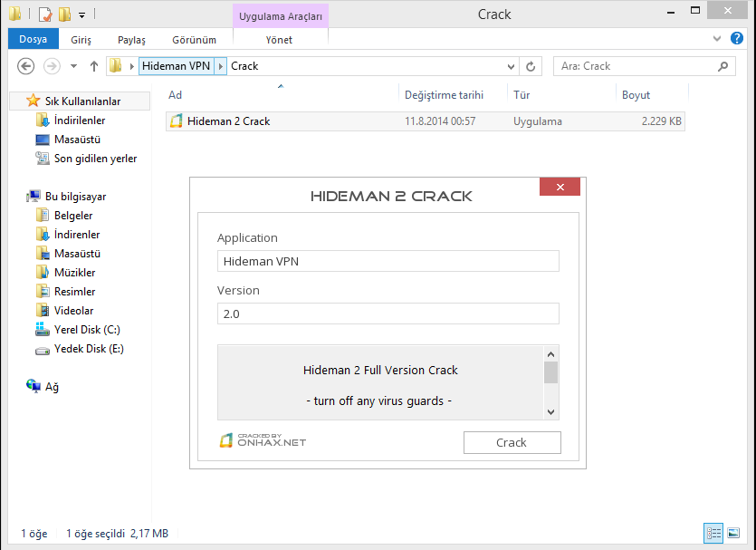Switch to large icons view in status bar
This screenshot has width=756, height=550.
coord(732,533)
